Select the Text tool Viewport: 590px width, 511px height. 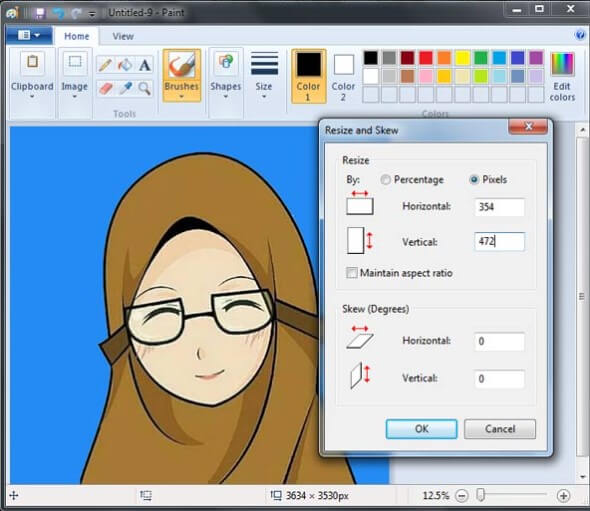[x=144, y=65]
